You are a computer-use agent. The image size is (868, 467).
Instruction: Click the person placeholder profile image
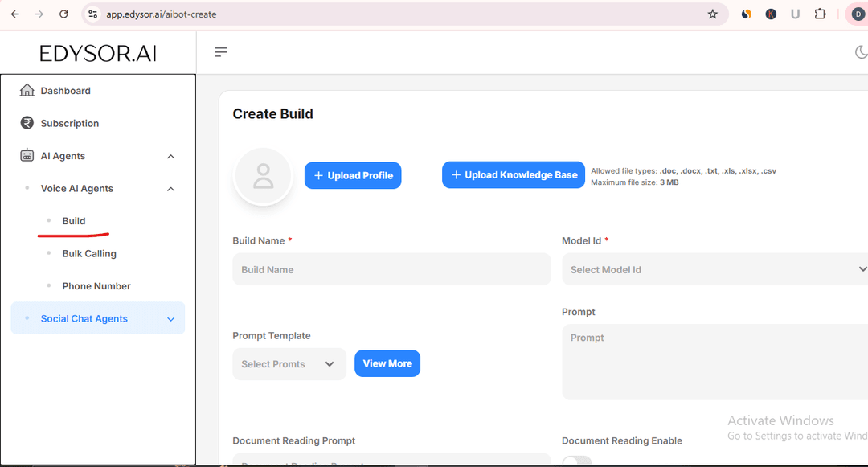point(263,175)
